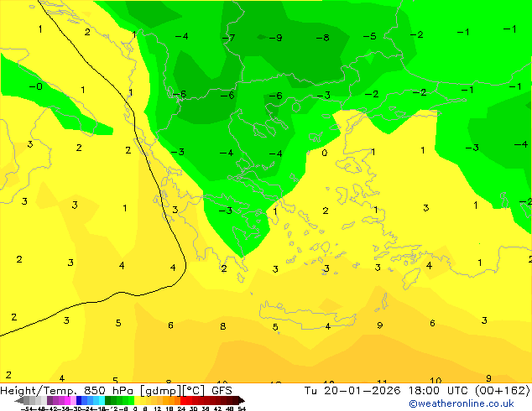This screenshot has height=411, width=532.
Task: Pick the cyan swatch in the color legend
Action: [102, 400]
